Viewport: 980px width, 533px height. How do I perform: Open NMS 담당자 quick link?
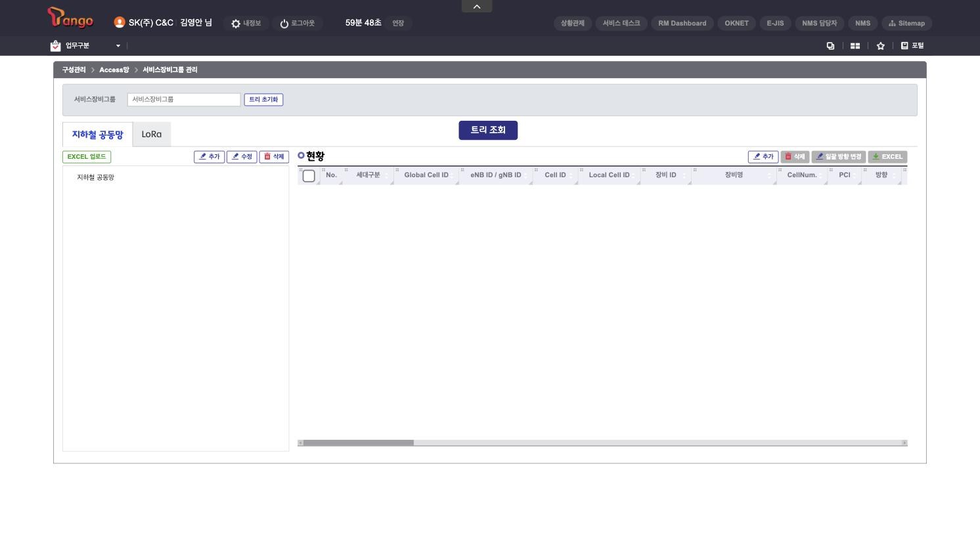820,24
